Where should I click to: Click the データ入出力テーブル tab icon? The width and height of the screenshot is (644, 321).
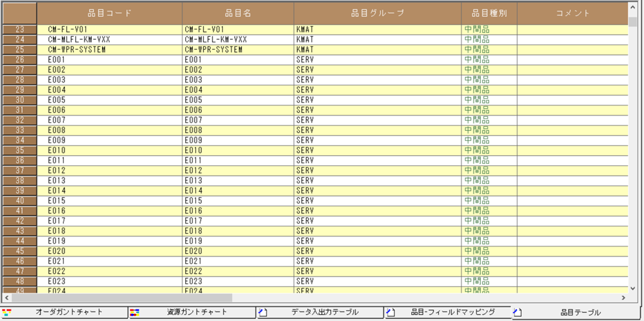pos(262,312)
